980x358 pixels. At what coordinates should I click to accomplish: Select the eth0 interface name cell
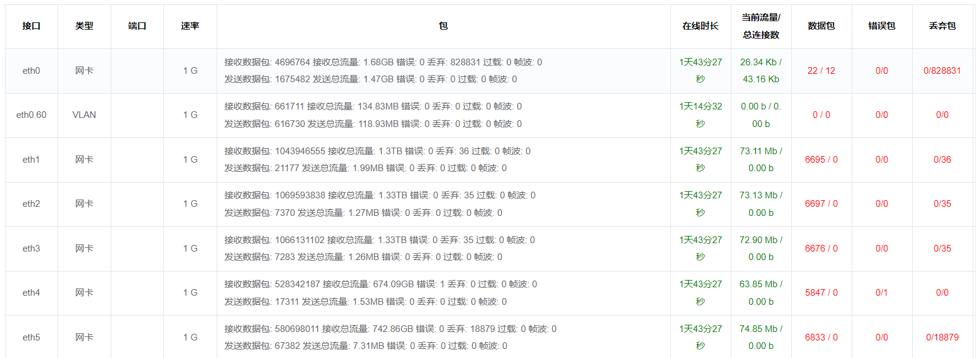31,71
